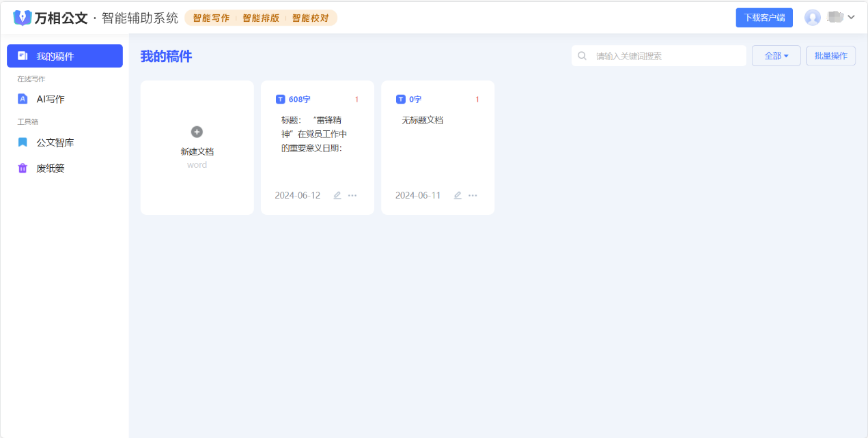Click the 批量操作 button
868x438 pixels.
point(830,56)
